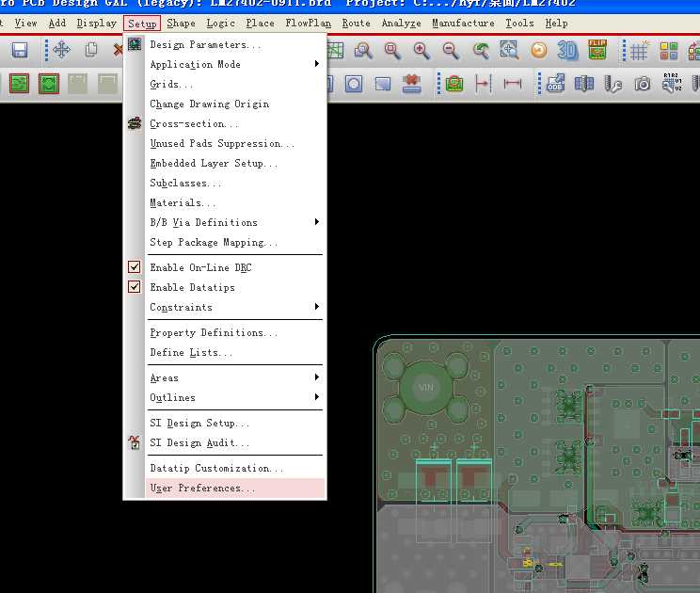Viewport: 700px width, 593px height.
Task: Click the Zoom Selection dashed-box icon
Action: pyautogui.click(x=509, y=50)
